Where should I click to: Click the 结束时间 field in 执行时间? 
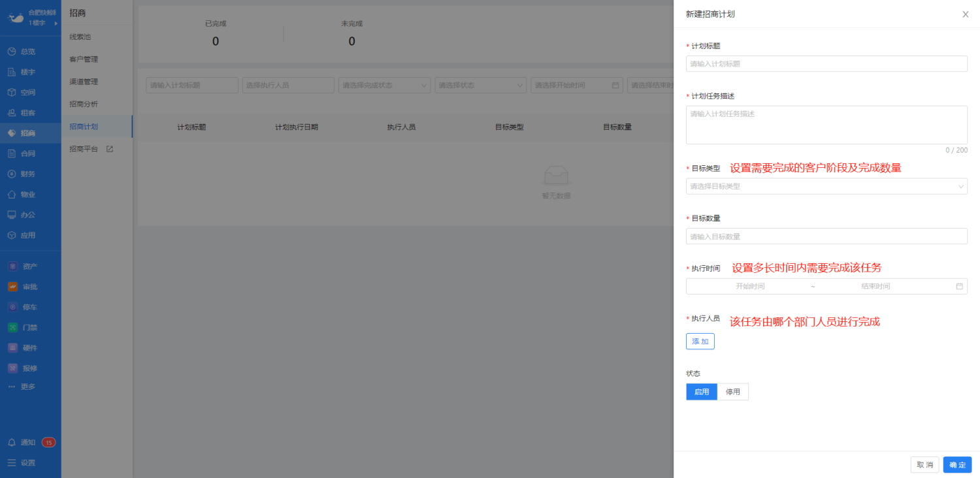coord(875,286)
